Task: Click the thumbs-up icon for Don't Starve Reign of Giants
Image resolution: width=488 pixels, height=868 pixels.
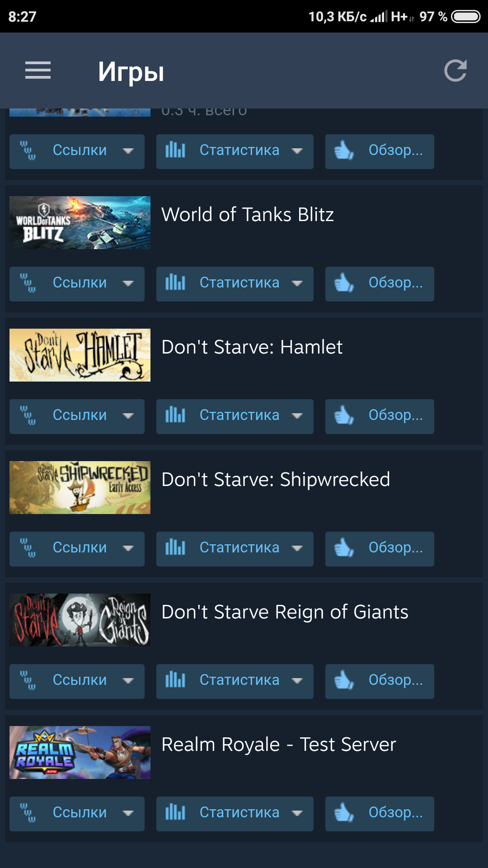Action: [x=344, y=680]
